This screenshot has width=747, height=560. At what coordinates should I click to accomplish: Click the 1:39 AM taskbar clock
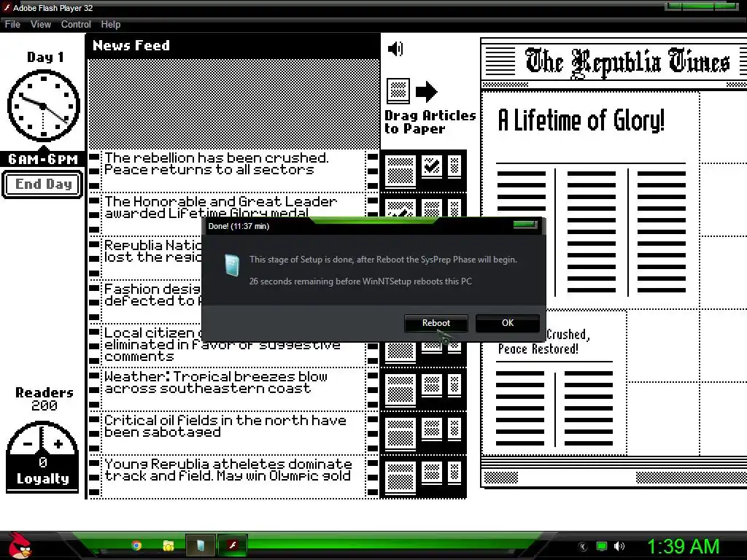[x=683, y=546]
